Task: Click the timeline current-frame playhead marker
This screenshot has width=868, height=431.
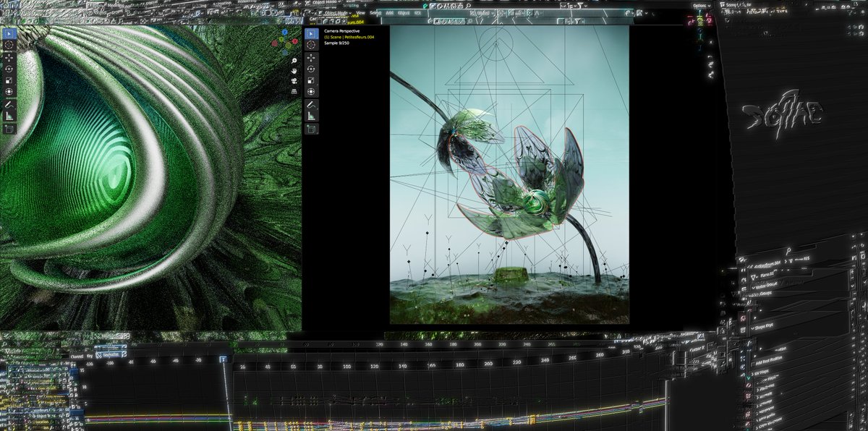Action: pos(224,359)
